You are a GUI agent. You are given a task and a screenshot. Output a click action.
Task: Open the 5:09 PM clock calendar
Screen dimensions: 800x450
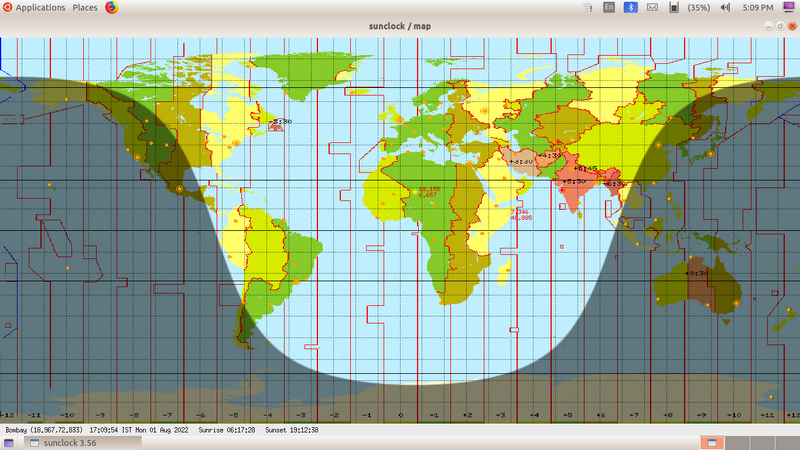(x=759, y=7)
